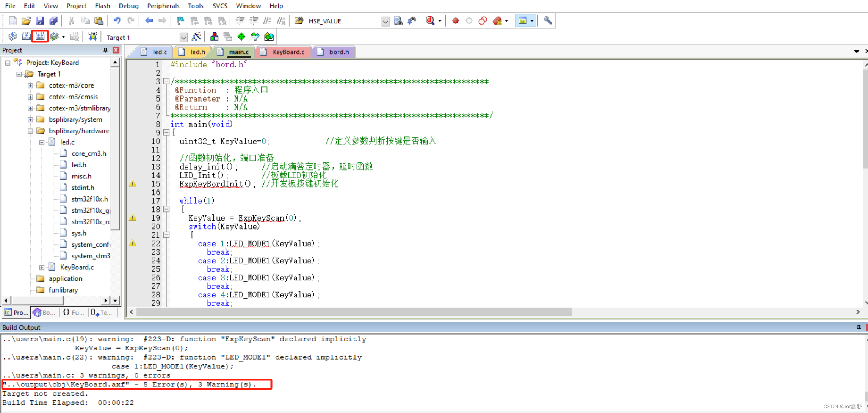Switch to Books panel tab
Viewport: 868px width, 413px height.
tap(45, 313)
